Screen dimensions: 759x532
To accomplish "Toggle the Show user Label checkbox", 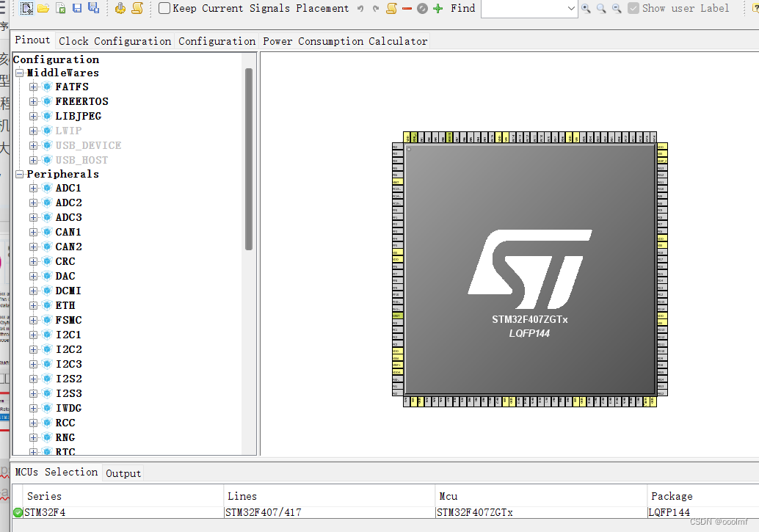I will click(633, 8).
